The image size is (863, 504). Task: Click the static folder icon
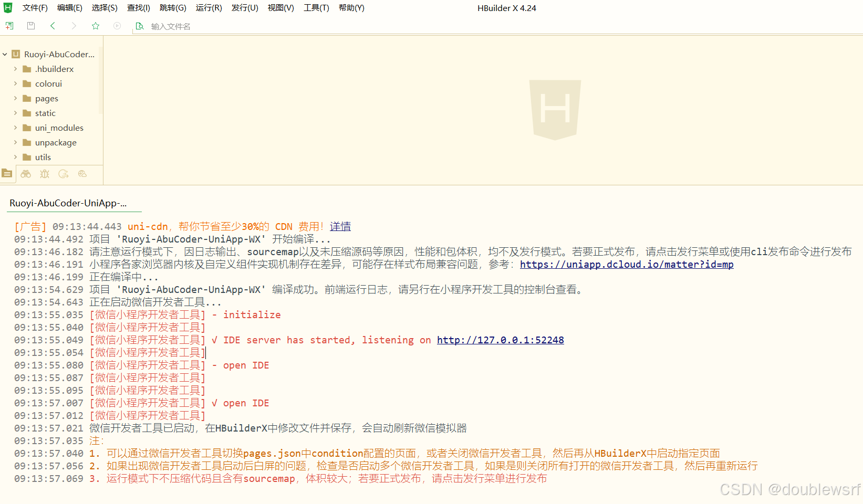point(27,113)
